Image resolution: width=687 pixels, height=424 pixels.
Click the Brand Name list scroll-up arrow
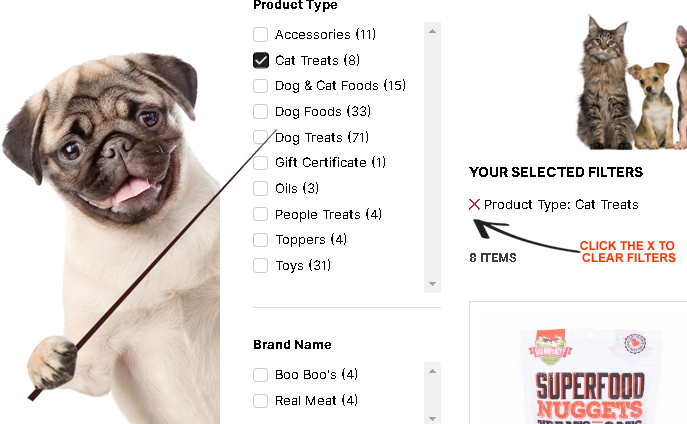(x=432, y=371)
